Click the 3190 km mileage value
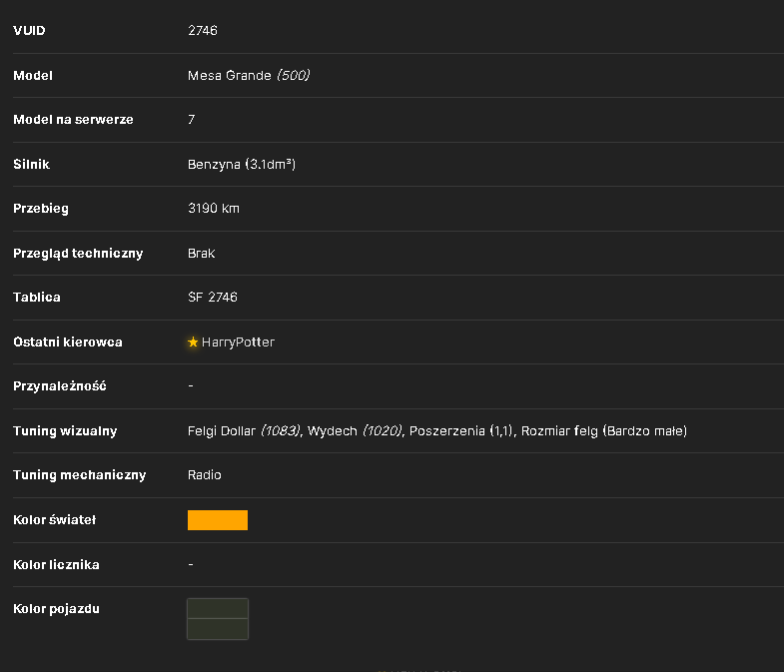This screenshot has height=672, width=784. click(x=214, y=209)
